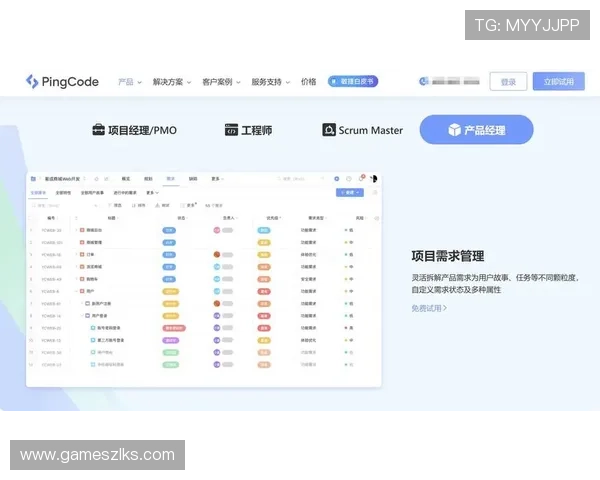Click the red type icon of 购物车 row
Screen dimensions: 600x480
82,279
